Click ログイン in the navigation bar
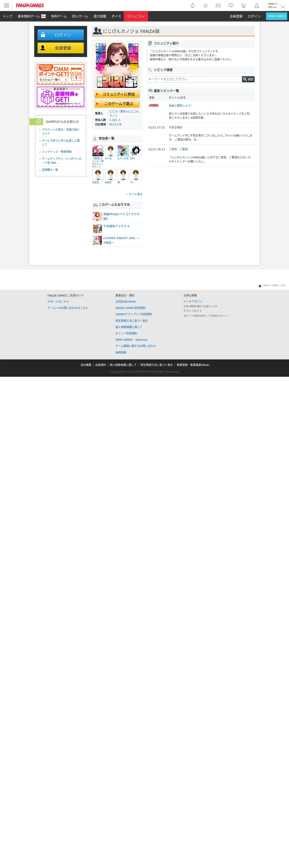The width and height of the screenshot is (289, 868). pos(254,16)
